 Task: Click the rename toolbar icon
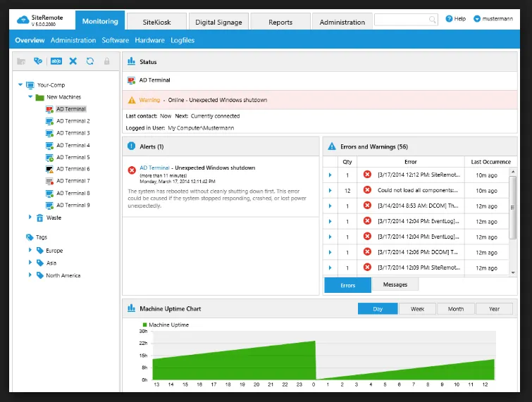[56, 61]
